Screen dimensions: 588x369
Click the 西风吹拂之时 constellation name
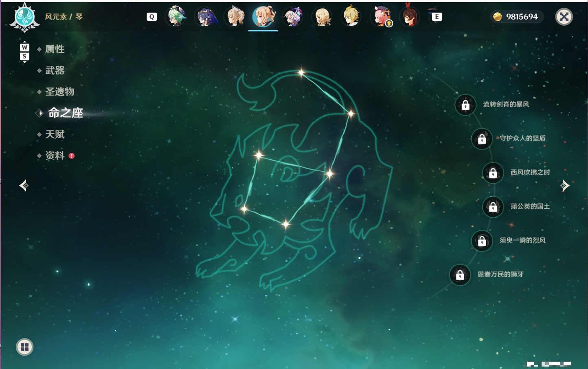(x=530, y=172)
